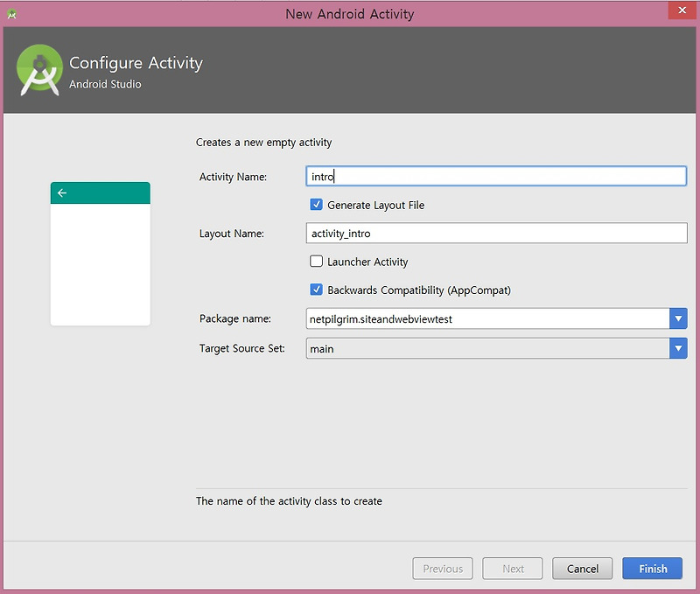Click the disabled Next button

513,569
